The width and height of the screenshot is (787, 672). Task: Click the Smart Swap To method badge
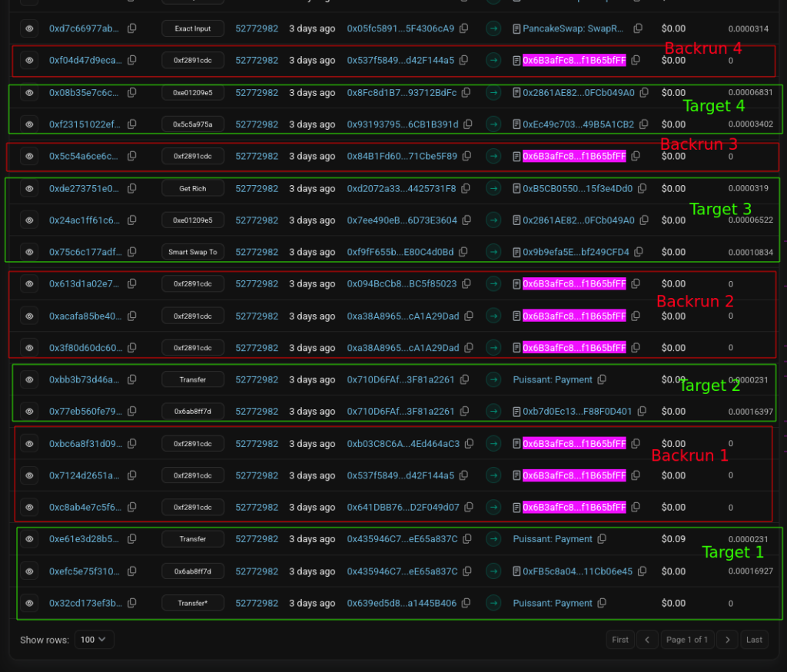tap(193, 252)
